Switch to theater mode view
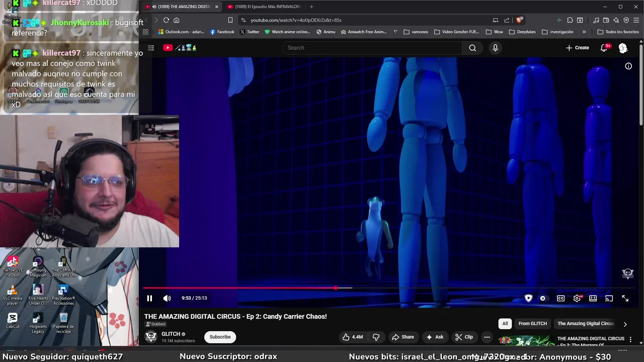 click(593, 298)
